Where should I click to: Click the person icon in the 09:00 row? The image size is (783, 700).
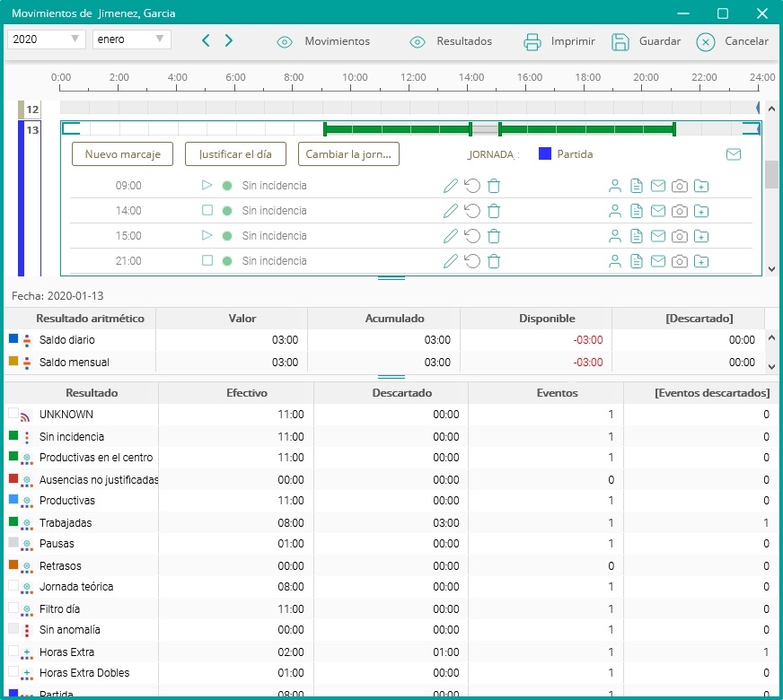615,186
